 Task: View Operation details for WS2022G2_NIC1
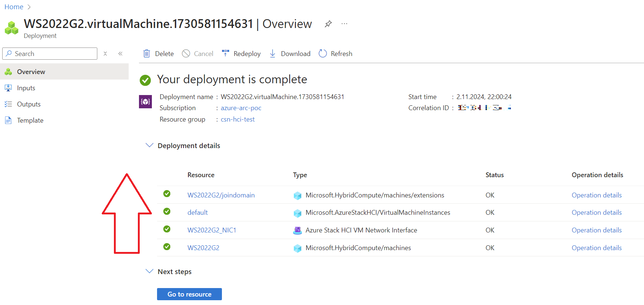597,230
